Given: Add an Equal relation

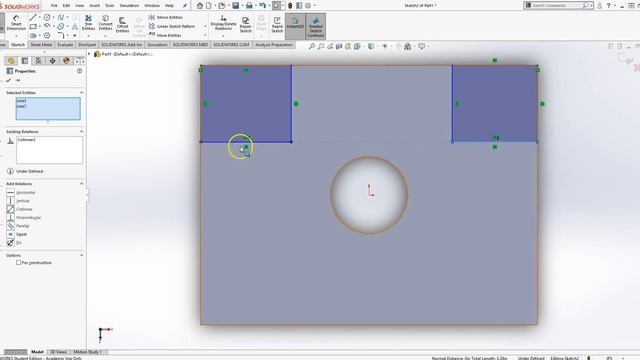Looking at the screenshot, I should coord(17,234).
